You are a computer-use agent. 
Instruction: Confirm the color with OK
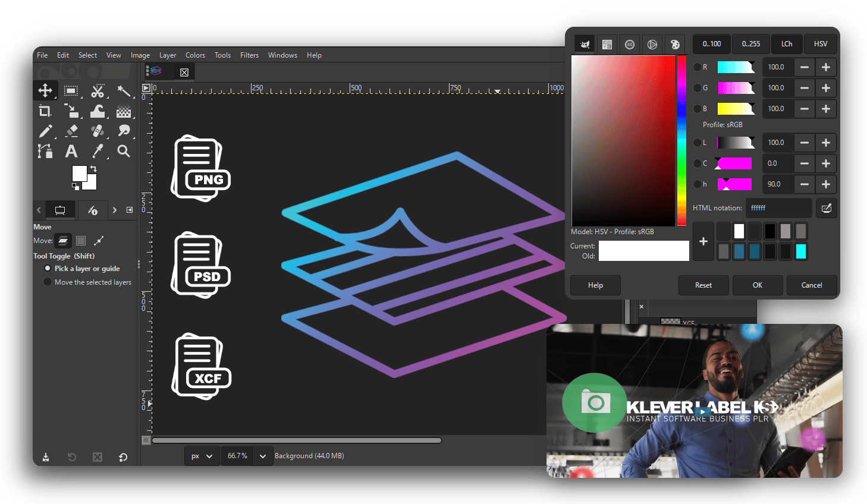[757, 285]
